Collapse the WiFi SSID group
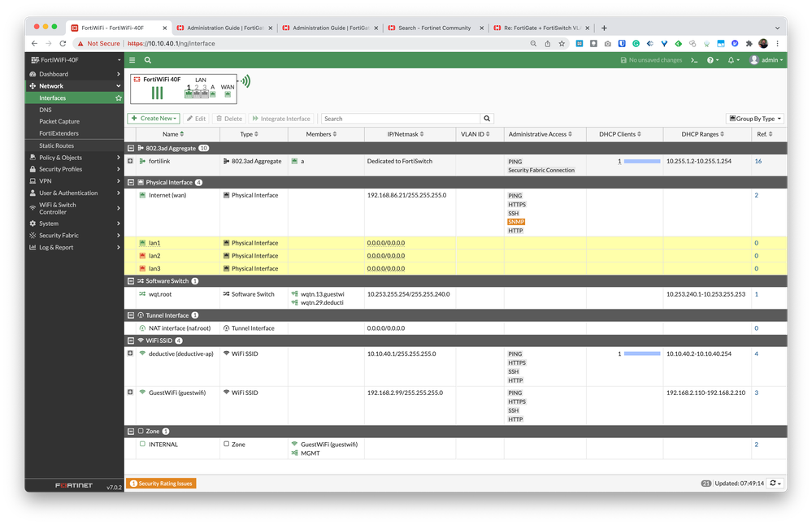The height and width of the screenshot is (525, 812). pyautogui.click(x=131, y=341)
